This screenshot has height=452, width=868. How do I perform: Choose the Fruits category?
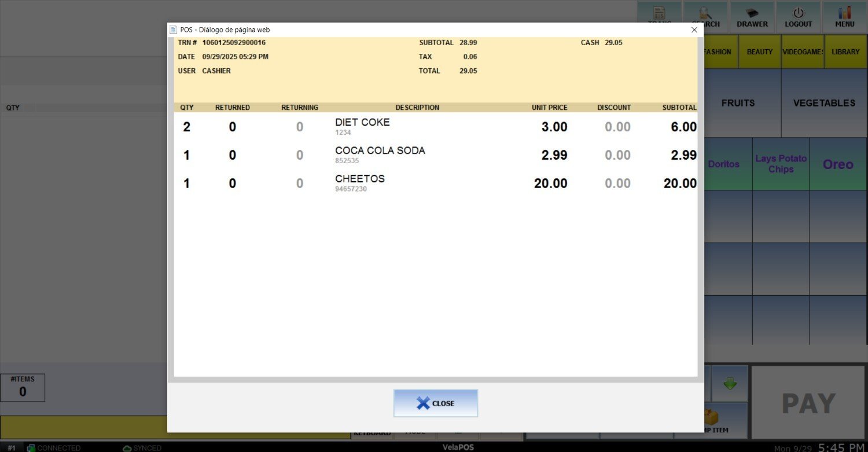click(738, 103)
